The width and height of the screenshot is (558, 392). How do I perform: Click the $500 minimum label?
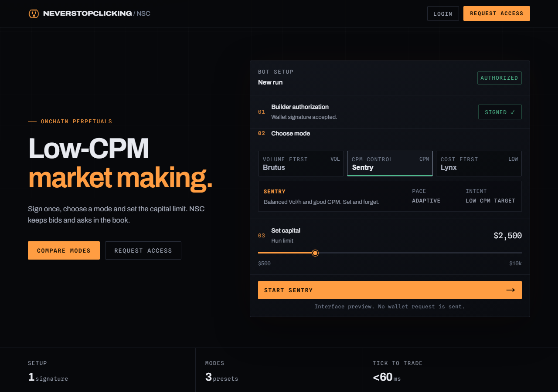click(x=264, y=264)
